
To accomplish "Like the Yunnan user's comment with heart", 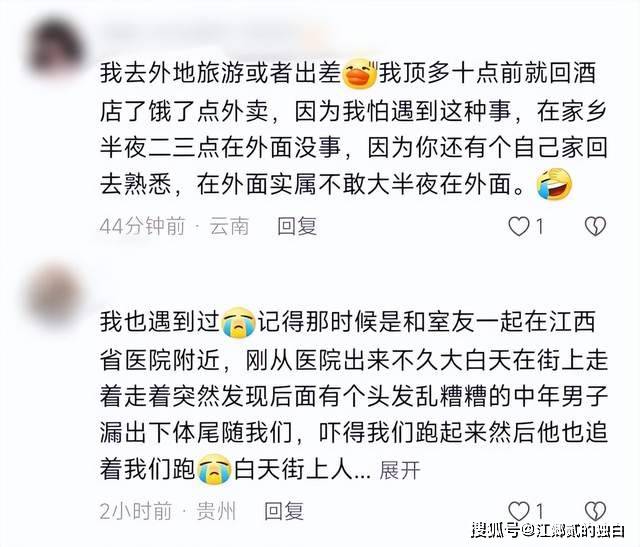I will tap(519, 226).
